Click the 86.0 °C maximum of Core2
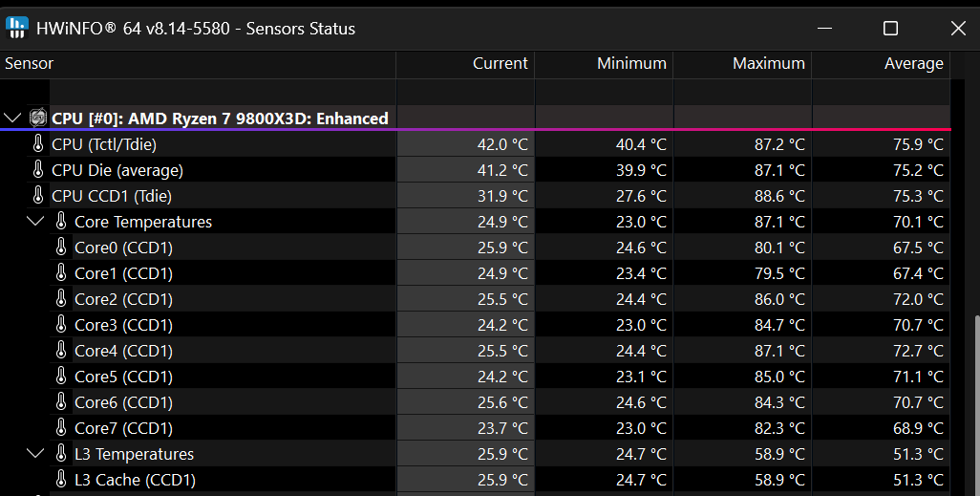 tap(779, 299)
